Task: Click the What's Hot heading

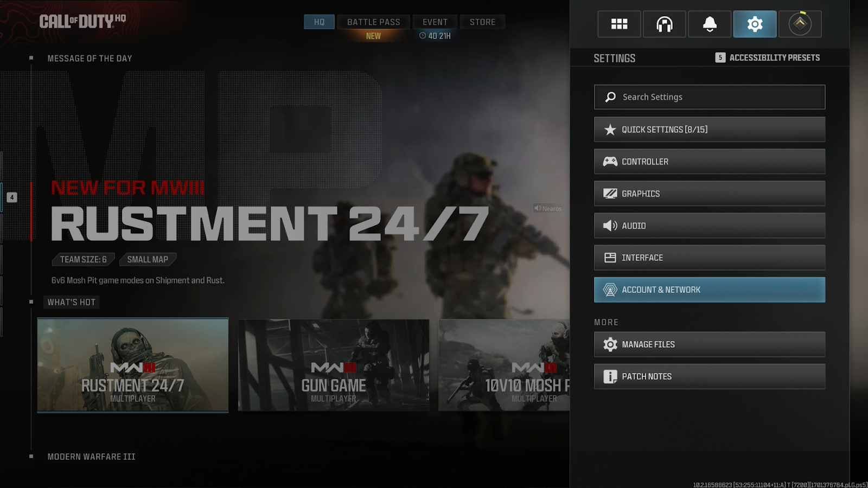Action: [x=71, y=303]
